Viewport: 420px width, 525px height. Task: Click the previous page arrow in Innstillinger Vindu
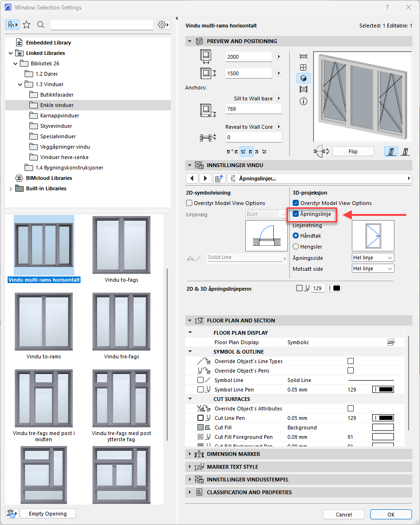click(192, 178)
